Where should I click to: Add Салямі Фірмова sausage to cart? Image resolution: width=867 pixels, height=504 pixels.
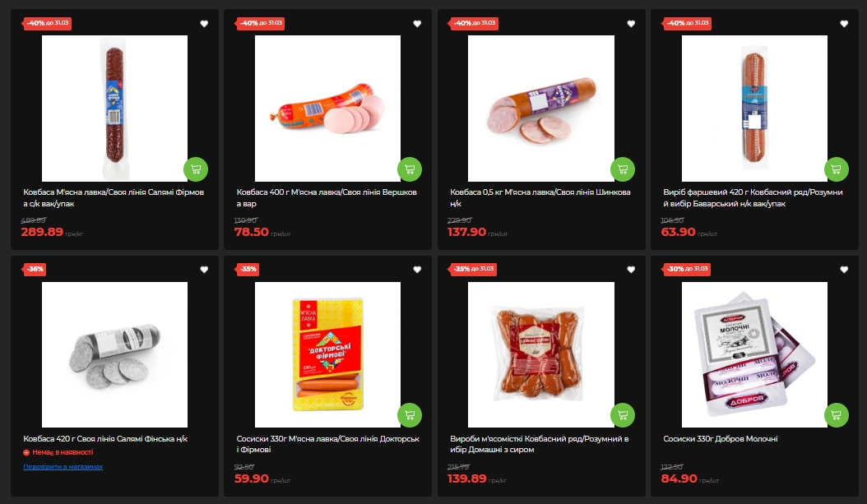(196, 169)
